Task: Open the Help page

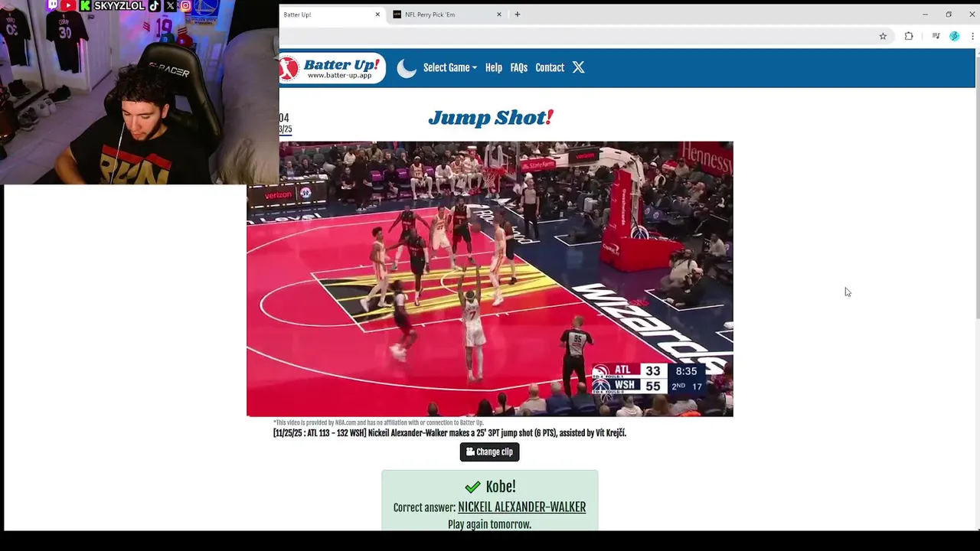Action: click(x=494, y=67)
